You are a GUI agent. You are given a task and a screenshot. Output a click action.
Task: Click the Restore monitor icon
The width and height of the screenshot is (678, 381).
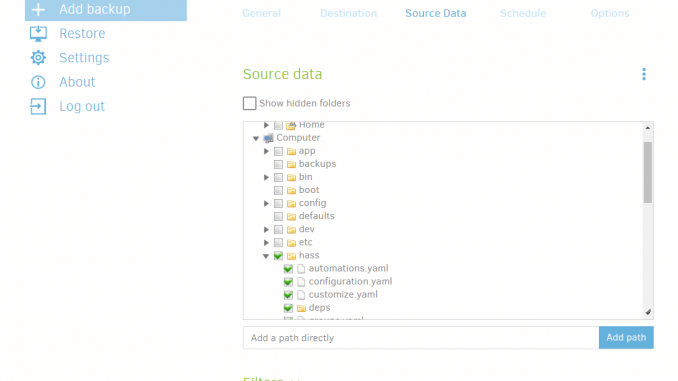click(x=38, y=33)
